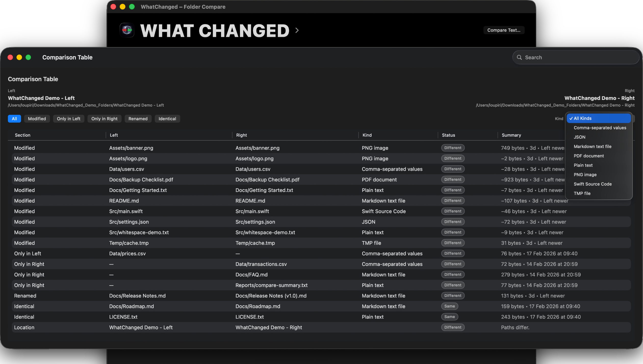Image resolution: width=643 pixels, height=364 pixels.
Task: Select Docs/Release Notes.md left cell
Action: pos(137,296)
